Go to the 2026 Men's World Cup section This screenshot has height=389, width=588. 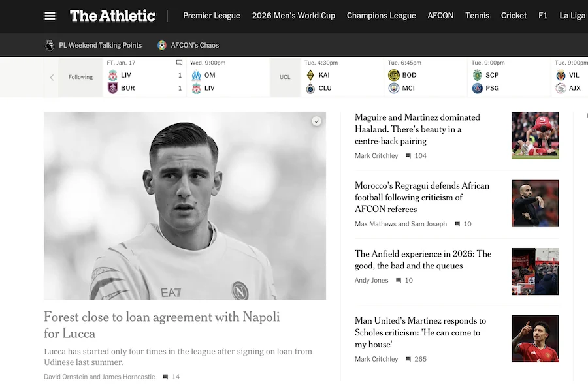click(x=293, y=16)
